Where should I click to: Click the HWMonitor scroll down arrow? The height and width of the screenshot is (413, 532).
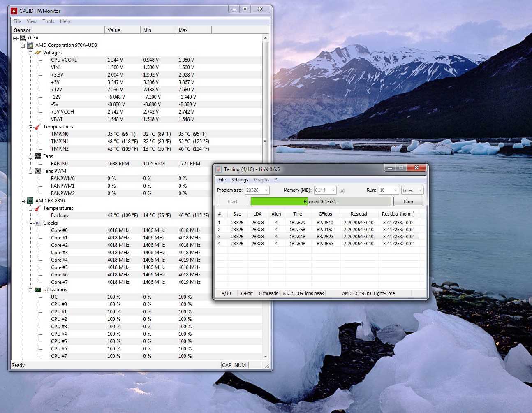(x=266, y=356)
